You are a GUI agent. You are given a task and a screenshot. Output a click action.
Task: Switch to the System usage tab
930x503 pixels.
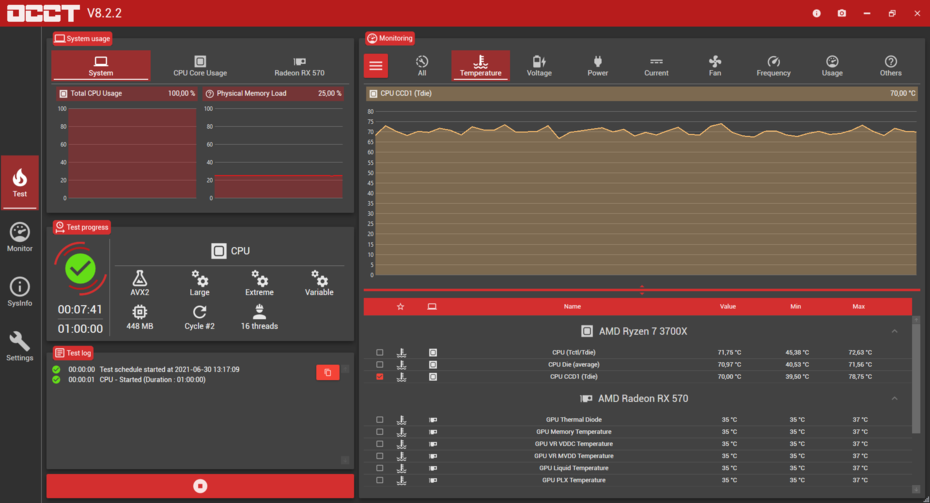point(101,66)
